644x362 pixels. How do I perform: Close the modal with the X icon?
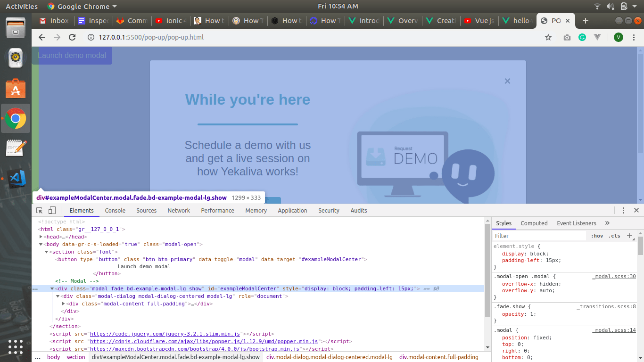[x=507, y=81]
